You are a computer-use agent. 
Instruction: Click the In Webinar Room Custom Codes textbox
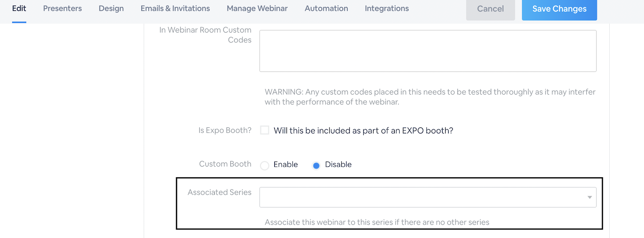427,51
